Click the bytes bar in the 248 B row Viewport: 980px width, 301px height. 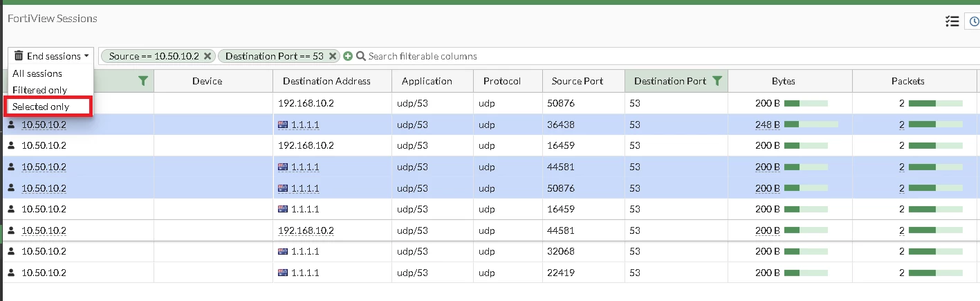point(811,125)
